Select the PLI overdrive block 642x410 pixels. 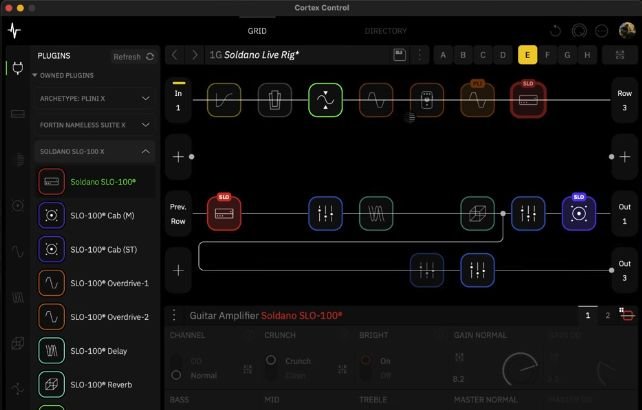tap(477, 100)
